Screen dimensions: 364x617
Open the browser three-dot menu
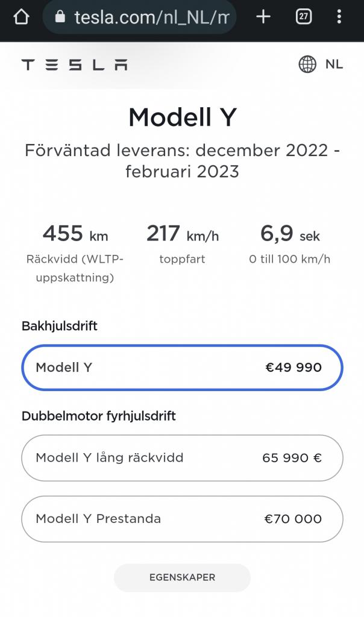339,17
